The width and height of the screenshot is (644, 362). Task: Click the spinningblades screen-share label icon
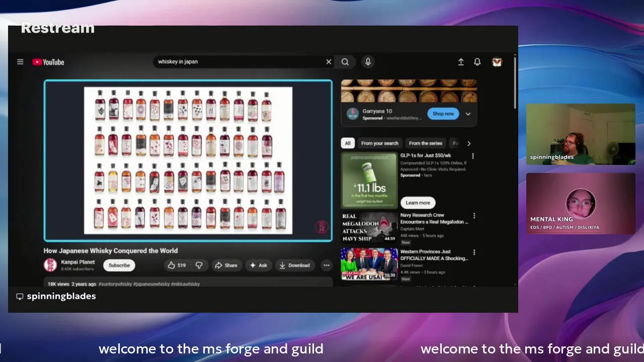tap(20, 297)
